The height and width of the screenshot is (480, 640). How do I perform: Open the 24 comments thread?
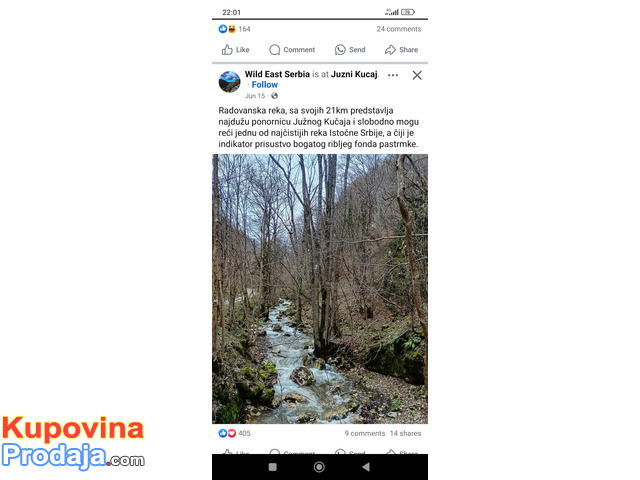pos(399,29)
